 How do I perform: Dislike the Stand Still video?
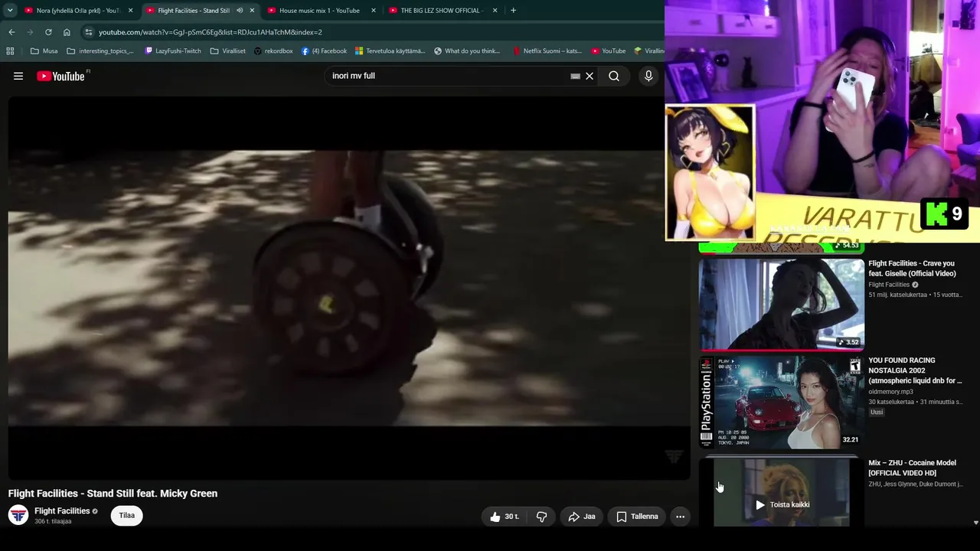(541, 517)
